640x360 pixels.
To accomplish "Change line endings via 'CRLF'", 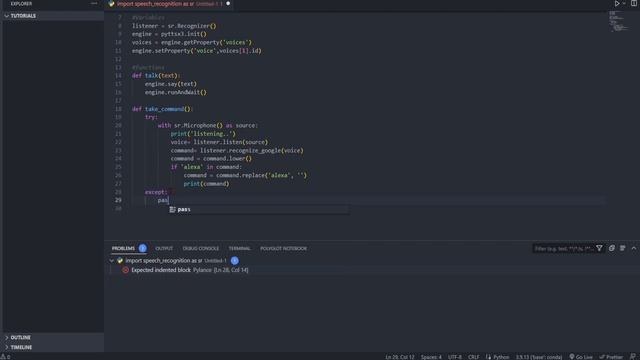I will [x=473, y=357].
